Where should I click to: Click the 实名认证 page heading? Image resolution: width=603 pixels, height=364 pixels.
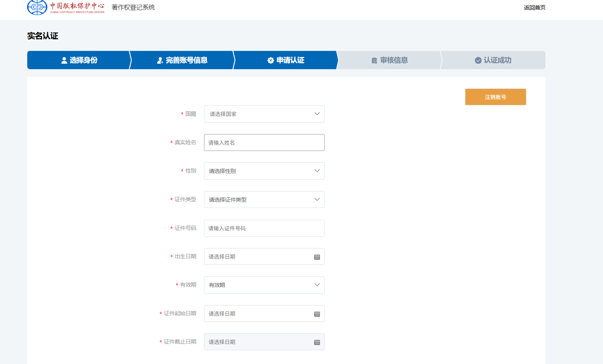(x=42, y=36)
